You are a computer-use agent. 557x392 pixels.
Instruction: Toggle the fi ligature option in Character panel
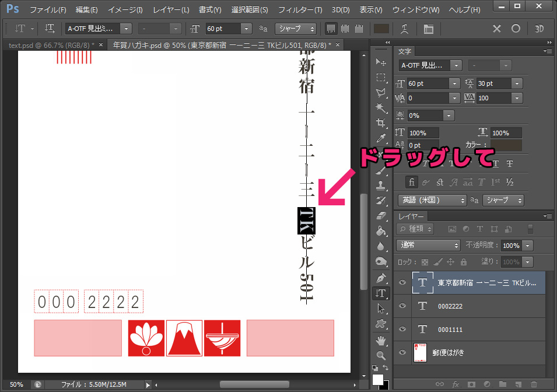[x=412, y=182]
